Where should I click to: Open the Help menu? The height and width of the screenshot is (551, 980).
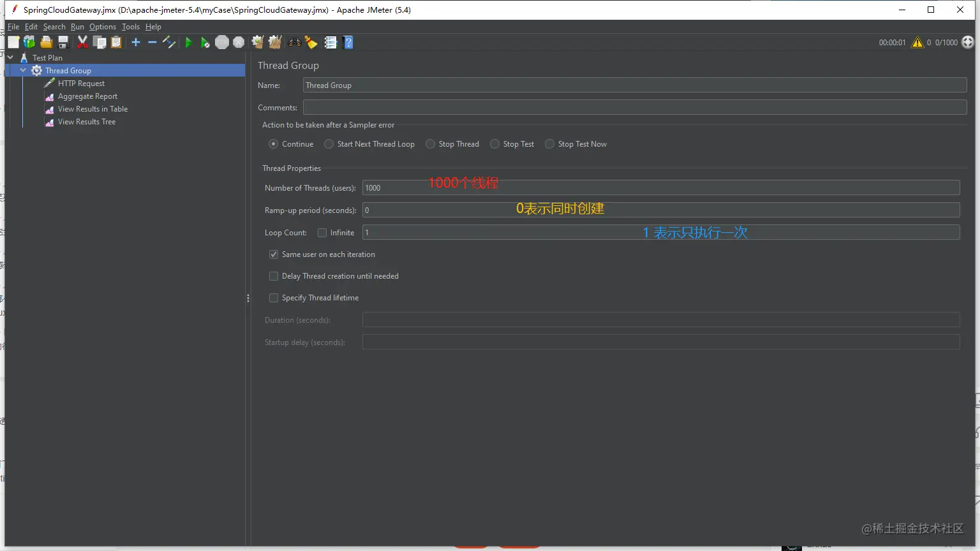pyautogui.click(x=153, y=27)
